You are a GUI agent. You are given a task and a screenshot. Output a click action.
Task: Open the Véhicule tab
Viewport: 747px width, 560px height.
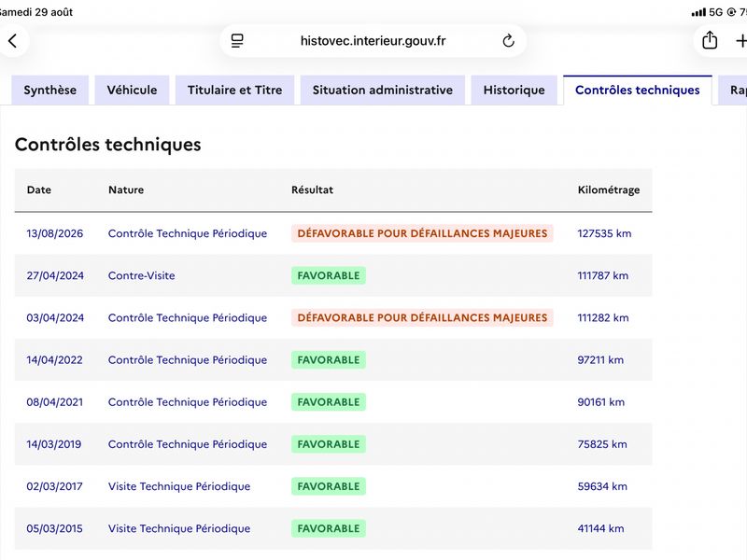[x=132, y=90]
